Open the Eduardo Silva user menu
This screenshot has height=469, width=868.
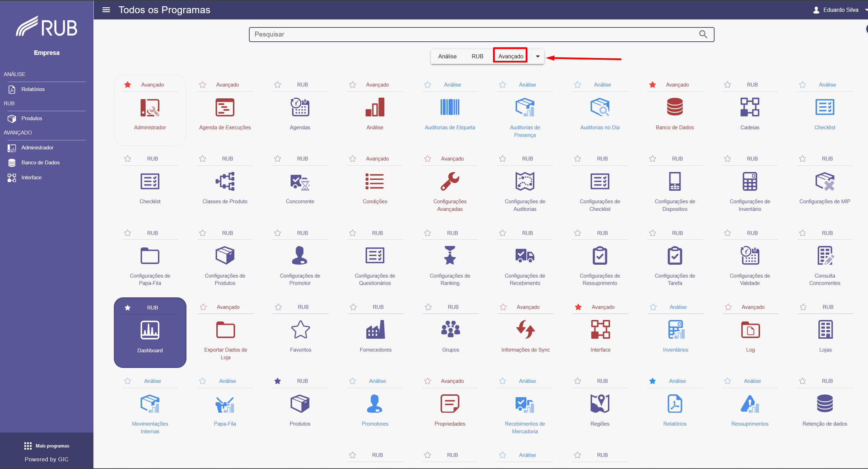point(840,10)
